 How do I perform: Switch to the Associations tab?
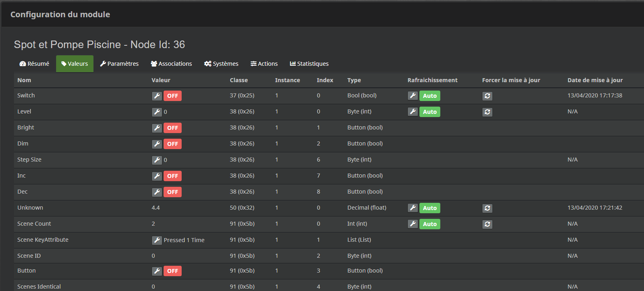tap(171, 64)
